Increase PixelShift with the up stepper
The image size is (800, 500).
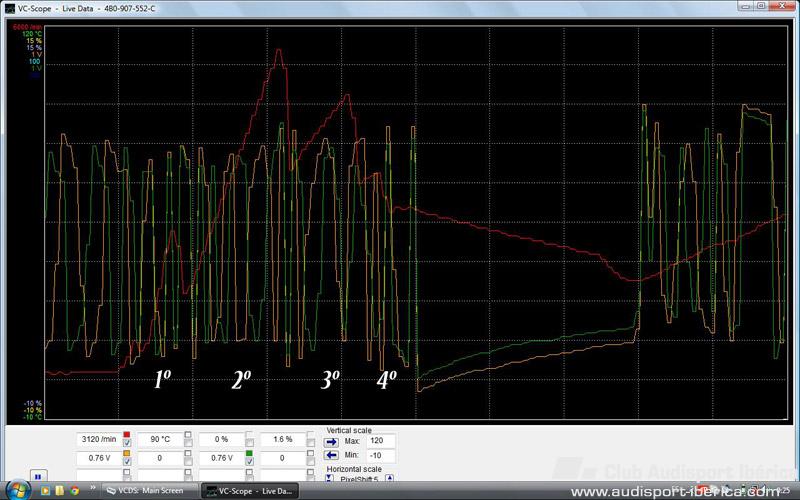pos(389,478)
